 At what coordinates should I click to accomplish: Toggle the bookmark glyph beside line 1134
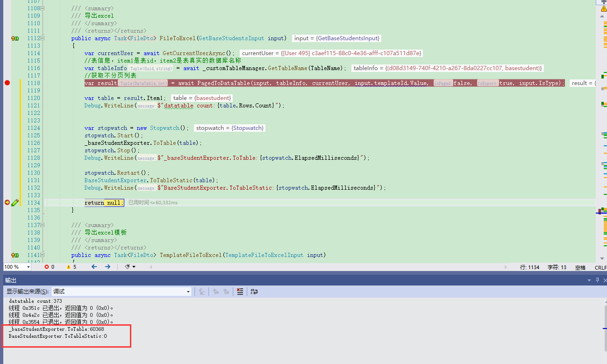pyautogui.click(x=15, y=202)
